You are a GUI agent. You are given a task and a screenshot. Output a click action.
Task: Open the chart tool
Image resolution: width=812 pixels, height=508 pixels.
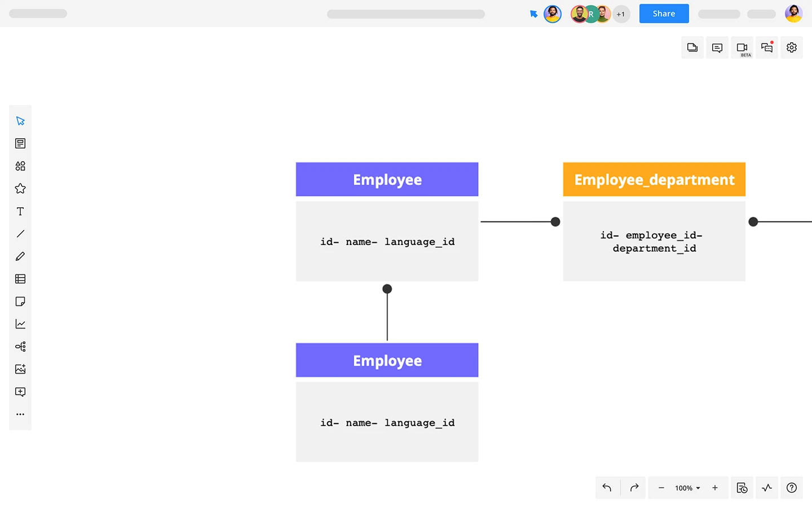[x=20, y=324]
